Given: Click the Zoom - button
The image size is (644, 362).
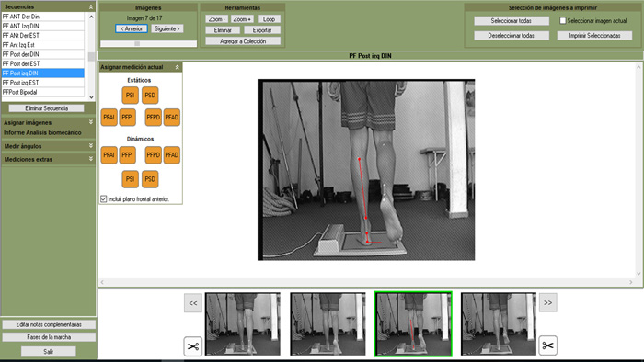Looking at the screenshot, I should coord(216,19).
